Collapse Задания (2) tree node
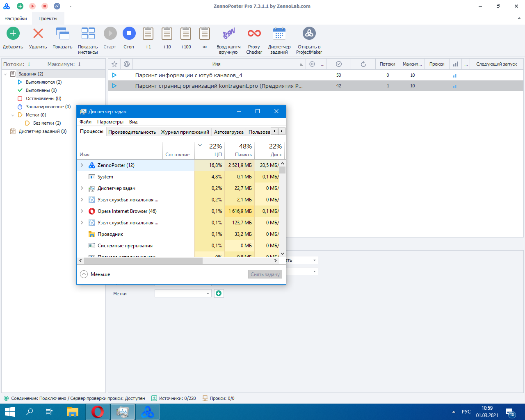The width and height of the screenshot is (525, 420). (x=5, y=74)
